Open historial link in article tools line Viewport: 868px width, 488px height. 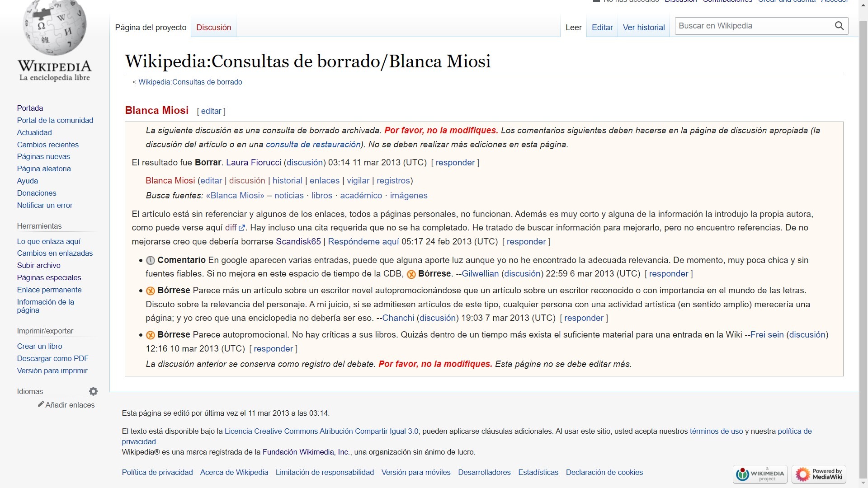288,181
